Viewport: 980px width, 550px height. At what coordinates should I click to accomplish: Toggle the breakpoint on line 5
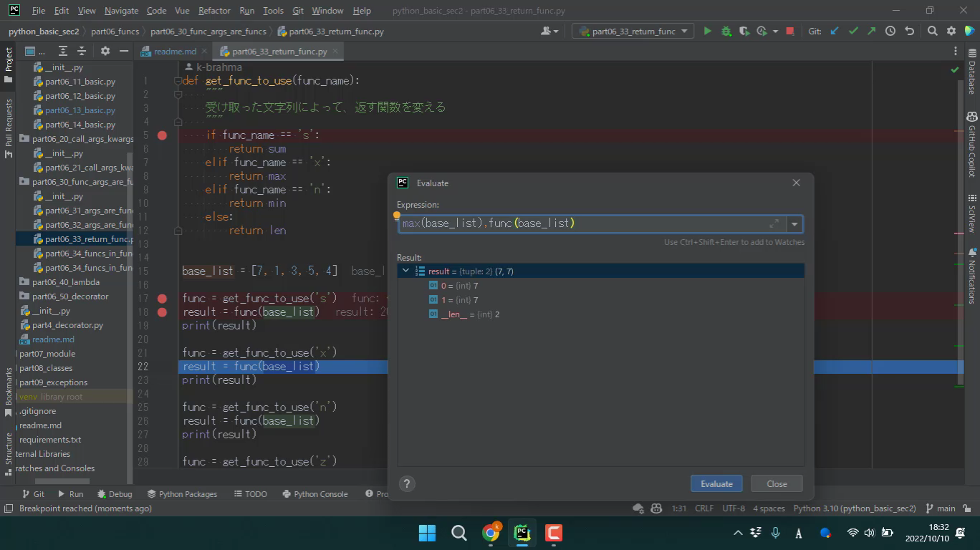[163, 135]
